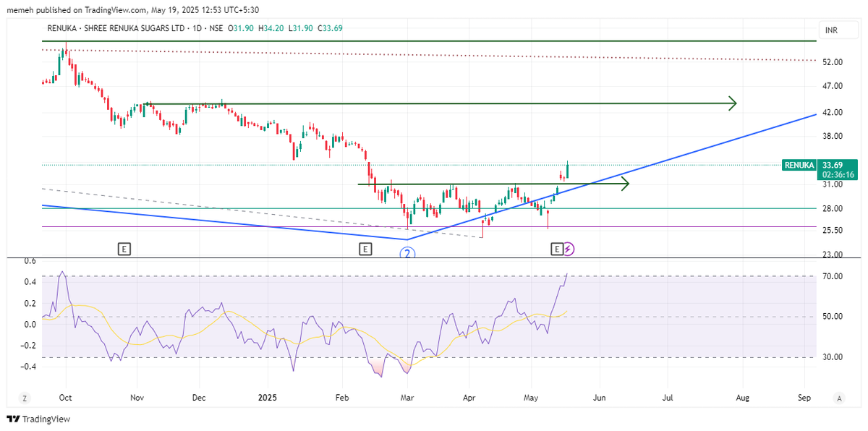This screenshot has height=431, width=868.
Task: Click the O31.90 open value
Action: pos(240,28)
